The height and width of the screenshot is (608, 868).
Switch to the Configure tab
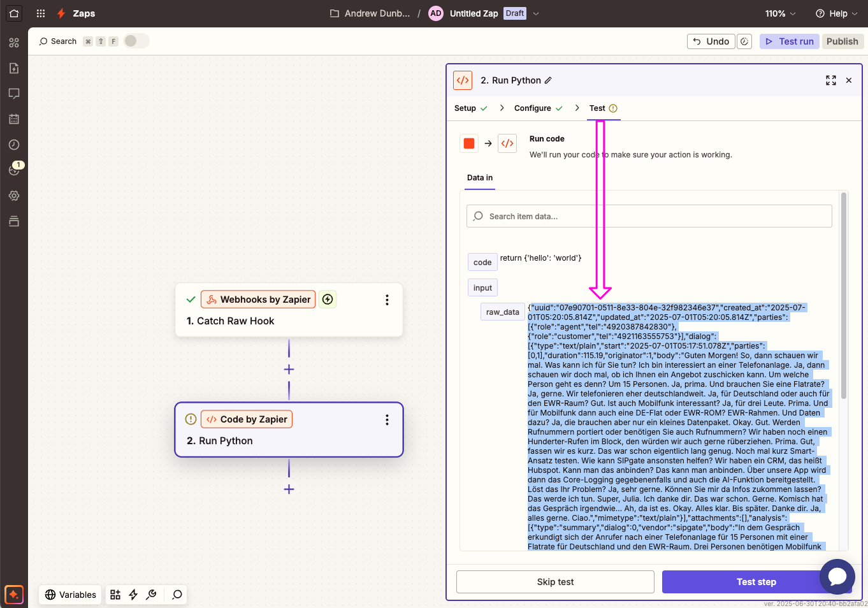(x=539, y=108)
